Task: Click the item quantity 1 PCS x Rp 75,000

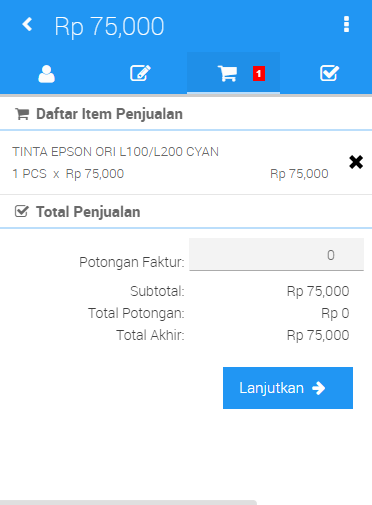Action: click(68, 174)
